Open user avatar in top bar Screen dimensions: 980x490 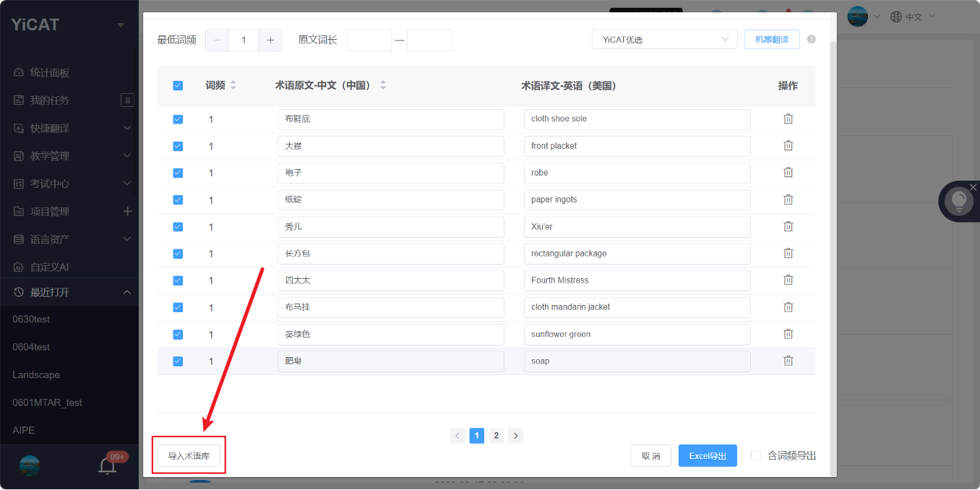(x=858, y=16)
